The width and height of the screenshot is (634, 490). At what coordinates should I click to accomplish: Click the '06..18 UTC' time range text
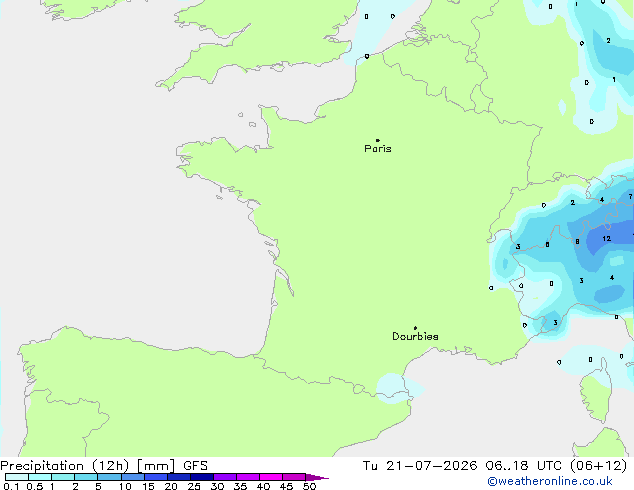click(524, 466)
